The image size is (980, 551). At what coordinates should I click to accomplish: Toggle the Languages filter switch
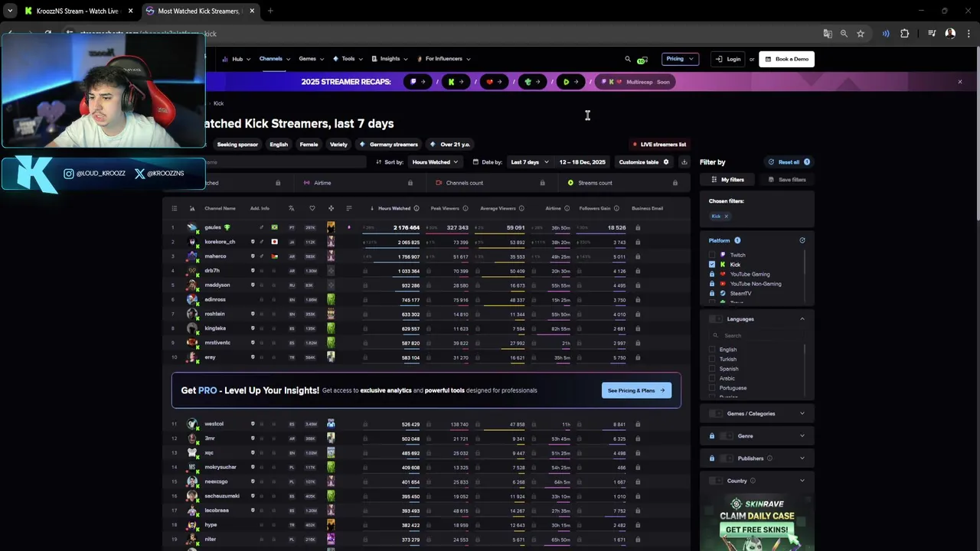[715, 319]
